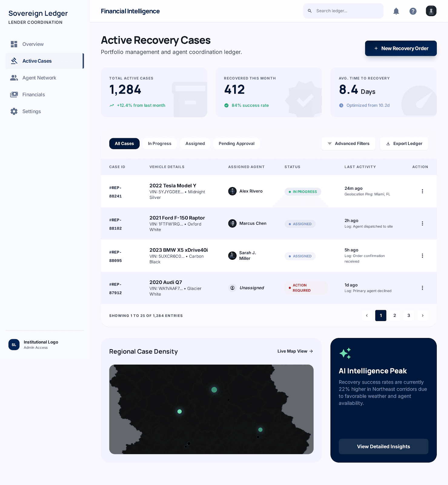Click the 2022 Tesla Model Y title
448x485 pixels.
173,186
